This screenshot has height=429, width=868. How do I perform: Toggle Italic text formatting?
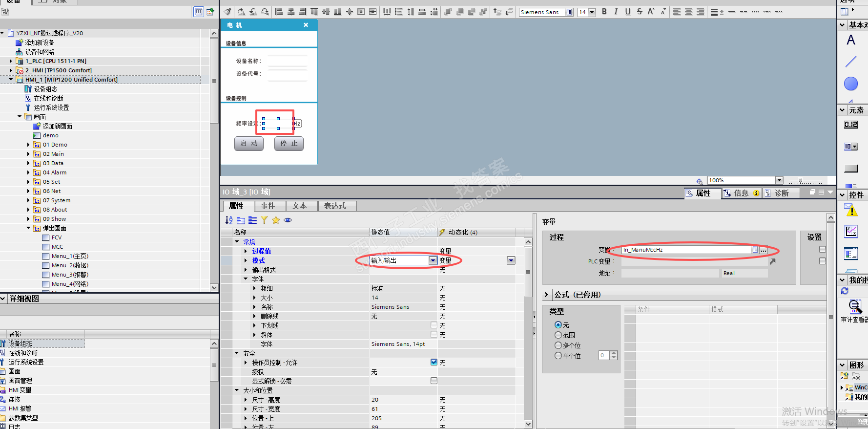tap(616, 12)
